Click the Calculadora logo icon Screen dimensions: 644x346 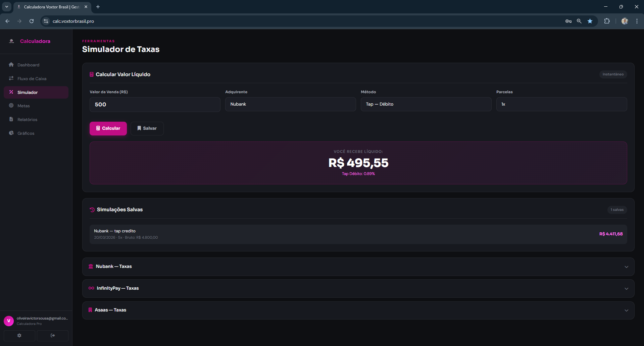point(11,41)
